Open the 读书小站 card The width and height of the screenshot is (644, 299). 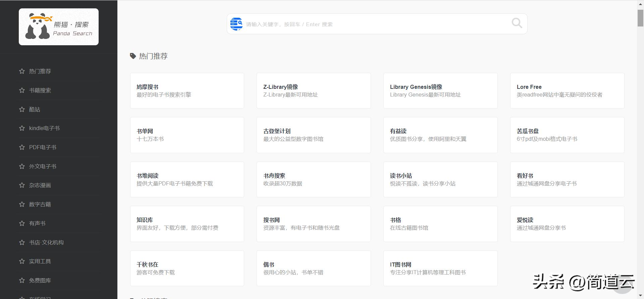click(440, 179)
